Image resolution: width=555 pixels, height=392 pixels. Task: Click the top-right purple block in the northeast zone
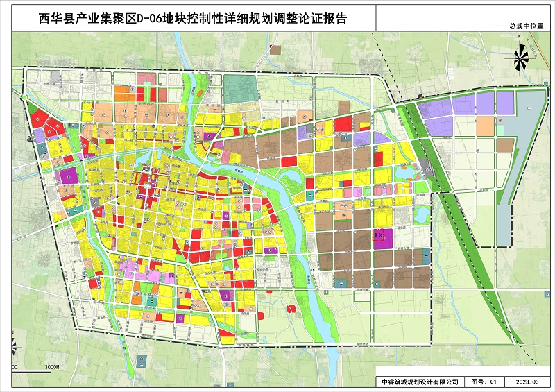click(x=506, y=103)
